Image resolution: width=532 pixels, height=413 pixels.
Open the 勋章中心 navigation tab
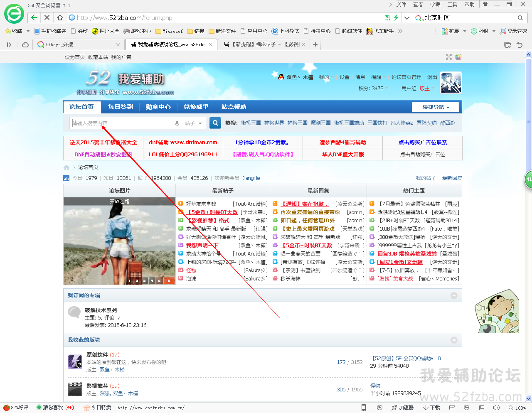[158, 107]
